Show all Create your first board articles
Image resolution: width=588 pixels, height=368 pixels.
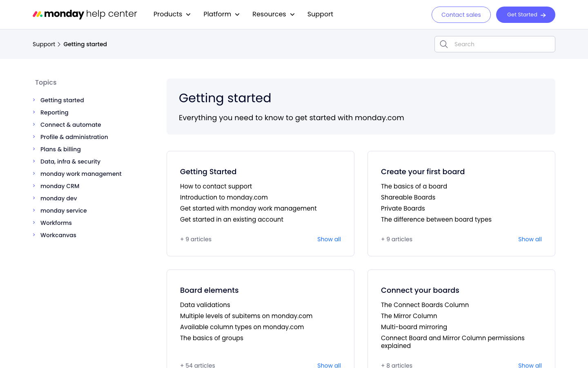click(530, 239)
